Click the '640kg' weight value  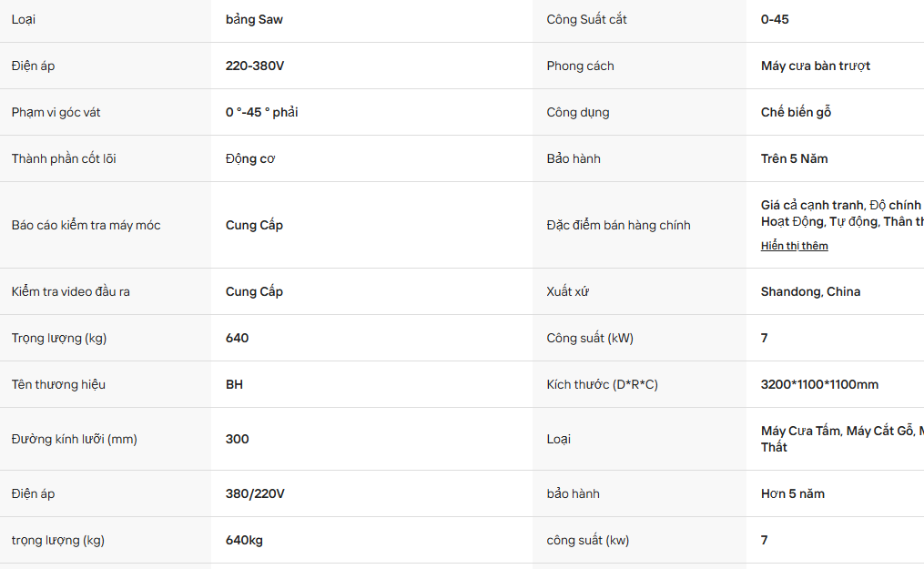point(244,540)
